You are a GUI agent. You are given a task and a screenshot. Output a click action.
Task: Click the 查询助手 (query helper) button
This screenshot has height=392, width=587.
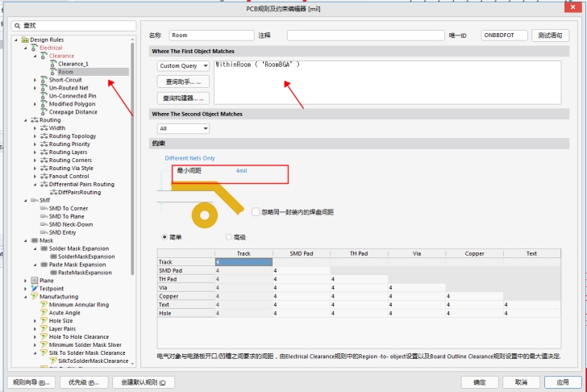pyautogui.click(x=183, y=81)
